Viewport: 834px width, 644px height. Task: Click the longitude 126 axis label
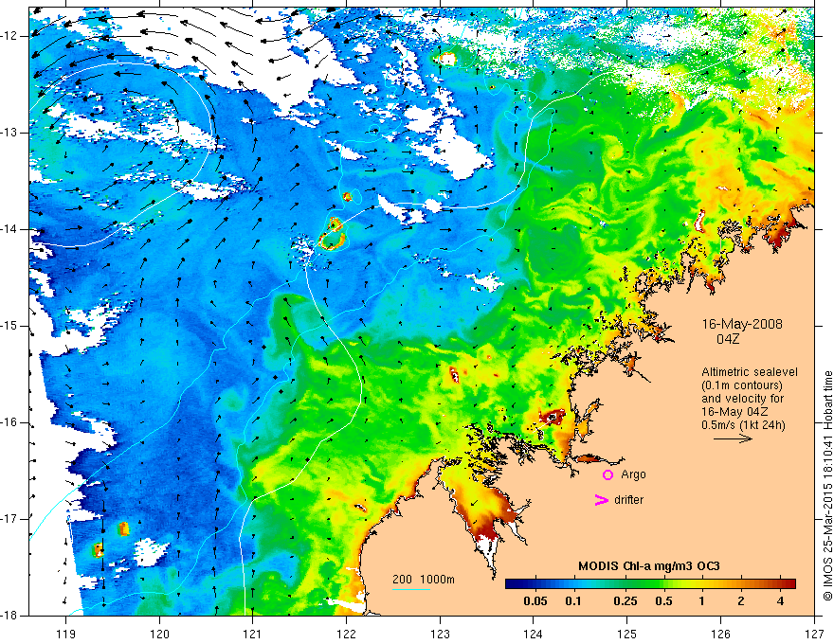(720, 635)
